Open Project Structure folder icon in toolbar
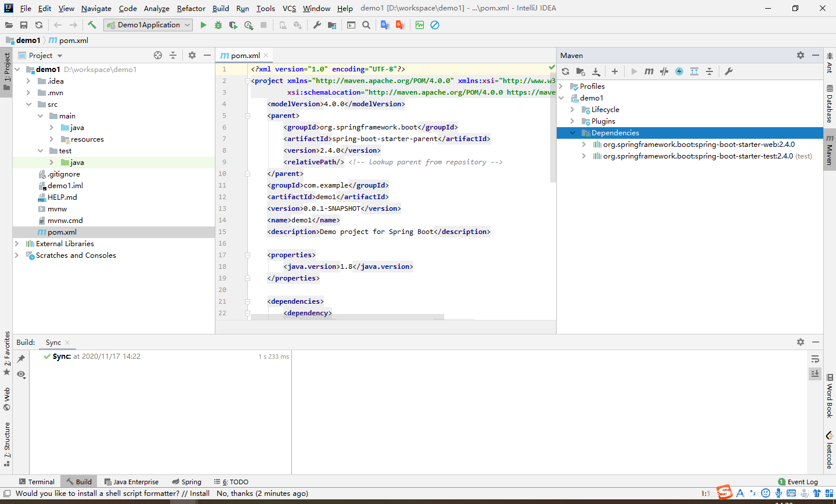The width and height of the screenshot is (836, 504). tap(332, 25)
